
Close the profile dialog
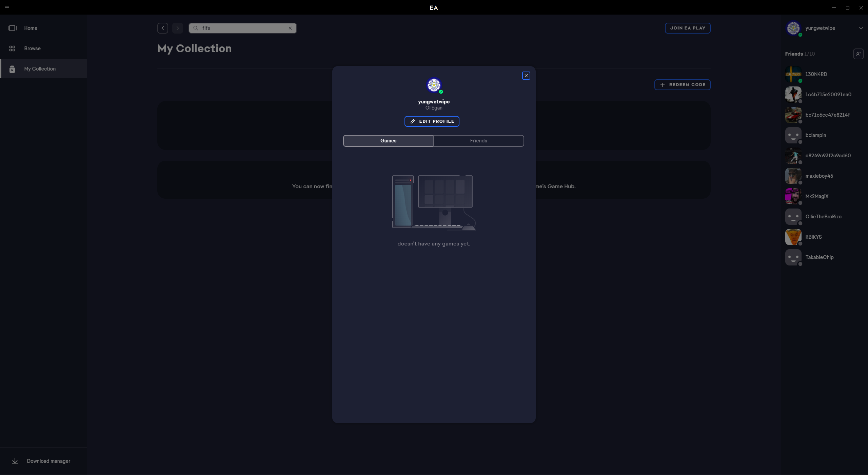526,76
